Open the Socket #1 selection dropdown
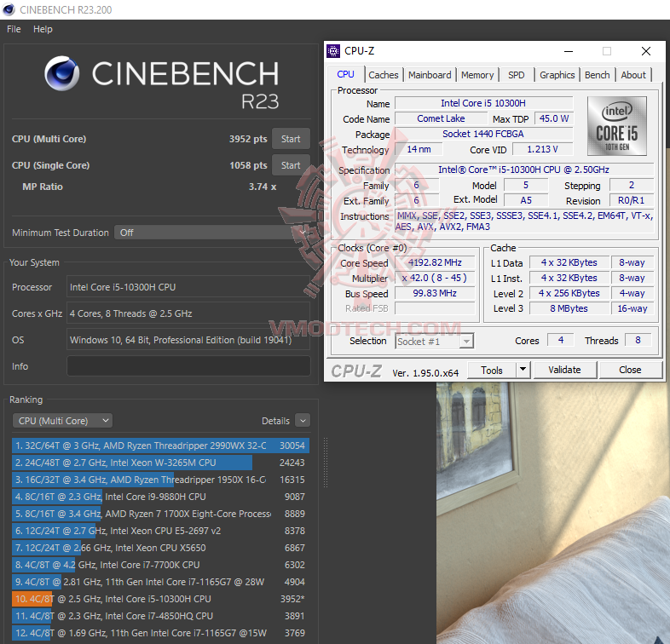The width and height of the screenshot is (670, 644). 434,342
